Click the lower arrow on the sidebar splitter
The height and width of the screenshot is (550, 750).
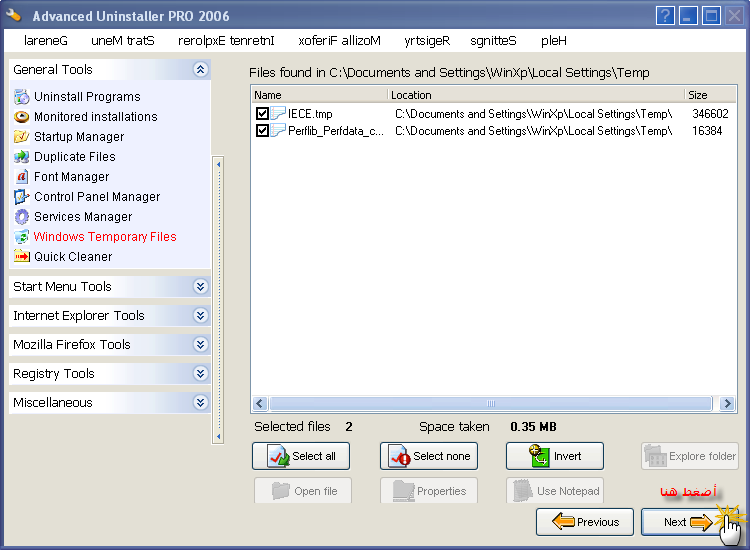point(219,436)
